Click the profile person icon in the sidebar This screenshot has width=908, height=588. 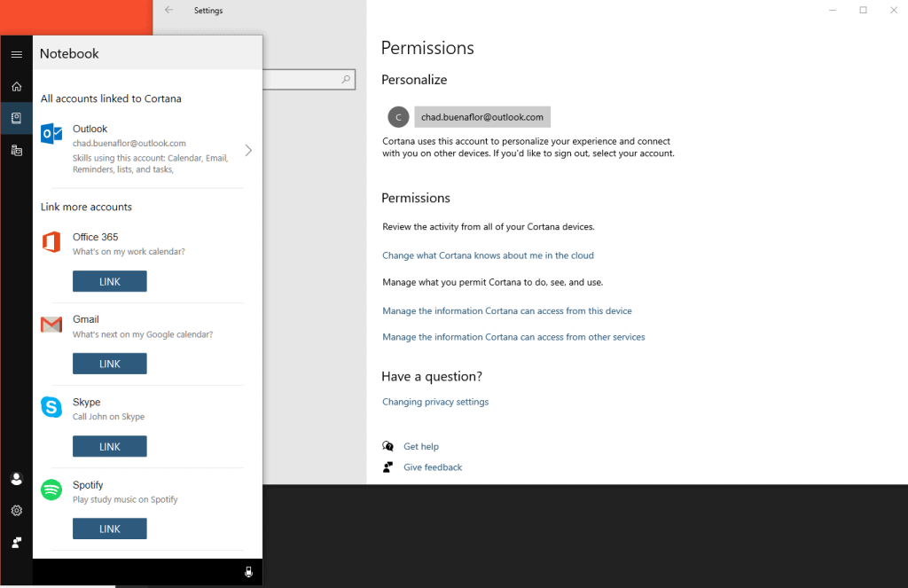[x=16, y=478]
